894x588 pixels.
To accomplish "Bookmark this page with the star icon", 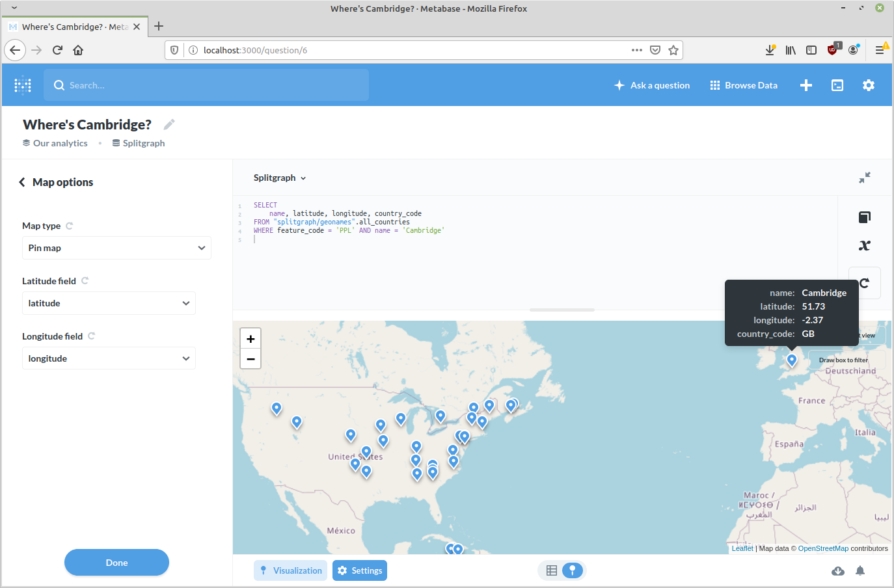I will coord(673,50).
